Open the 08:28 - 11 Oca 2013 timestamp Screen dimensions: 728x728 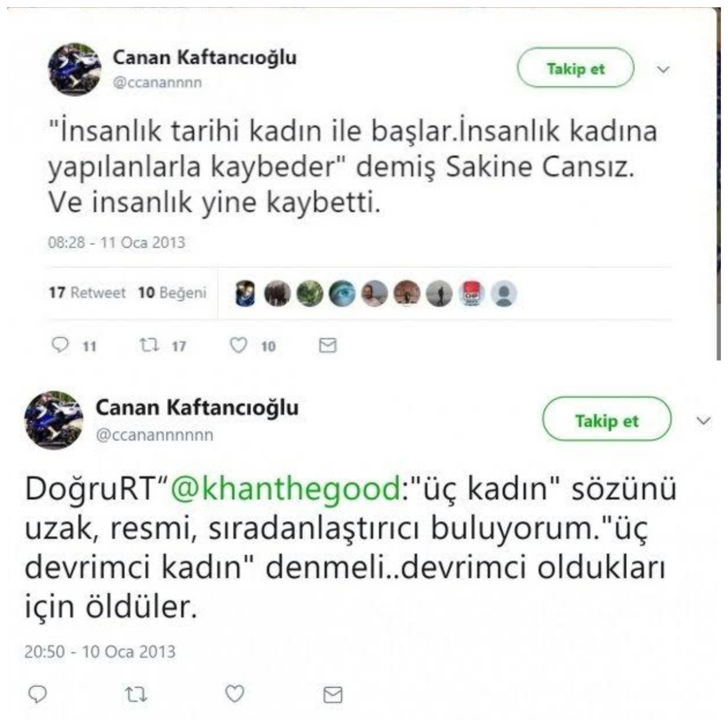pos(116,242)
